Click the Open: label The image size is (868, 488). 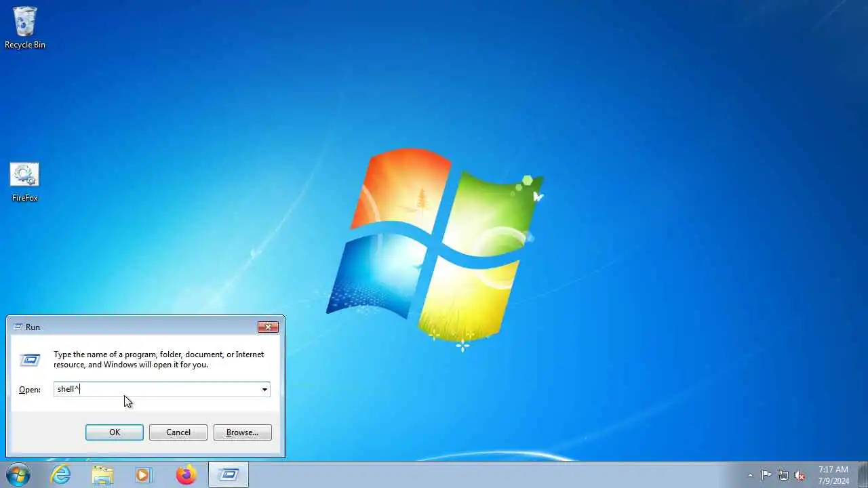click(x=30, y=390)
